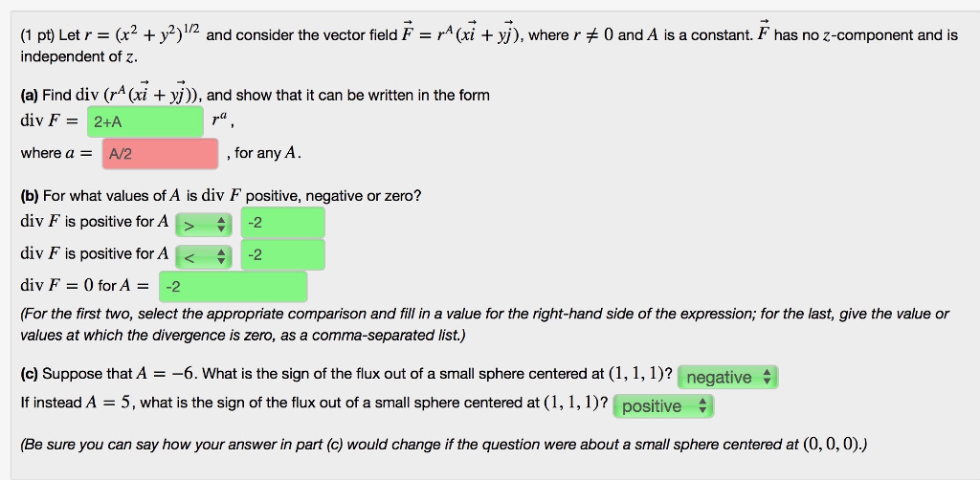Open the 'negative' flux sign dropdown
Screen dimensions: 980x480
728,377
